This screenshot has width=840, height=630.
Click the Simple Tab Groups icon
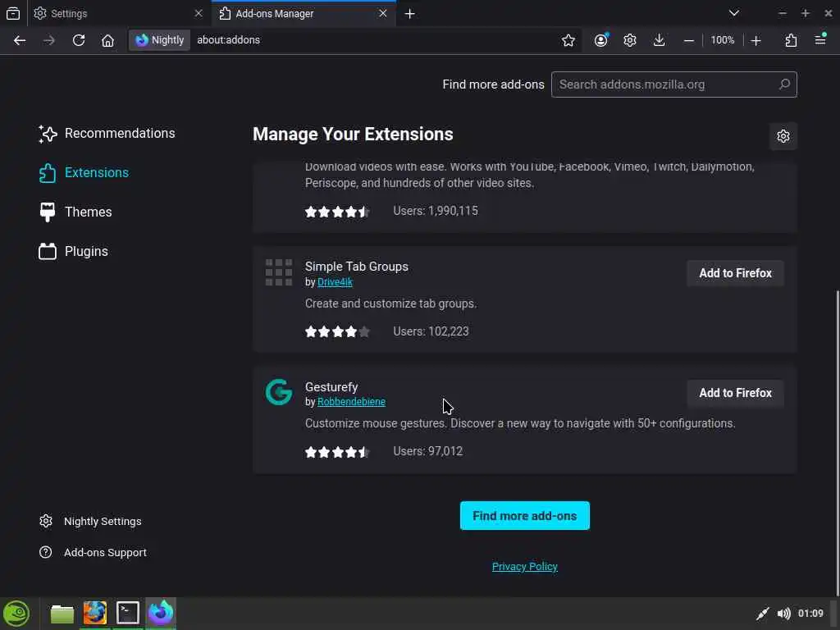click(279, 272)
